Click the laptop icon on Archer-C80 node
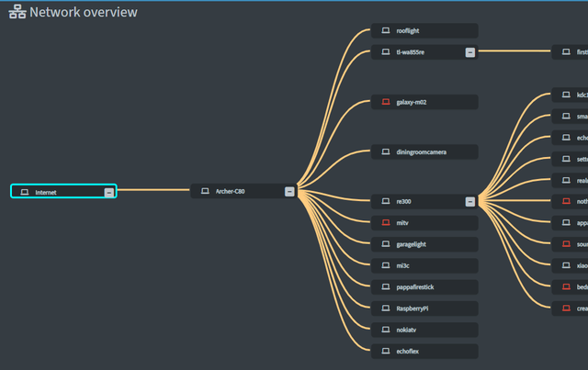 coord(205,192)
